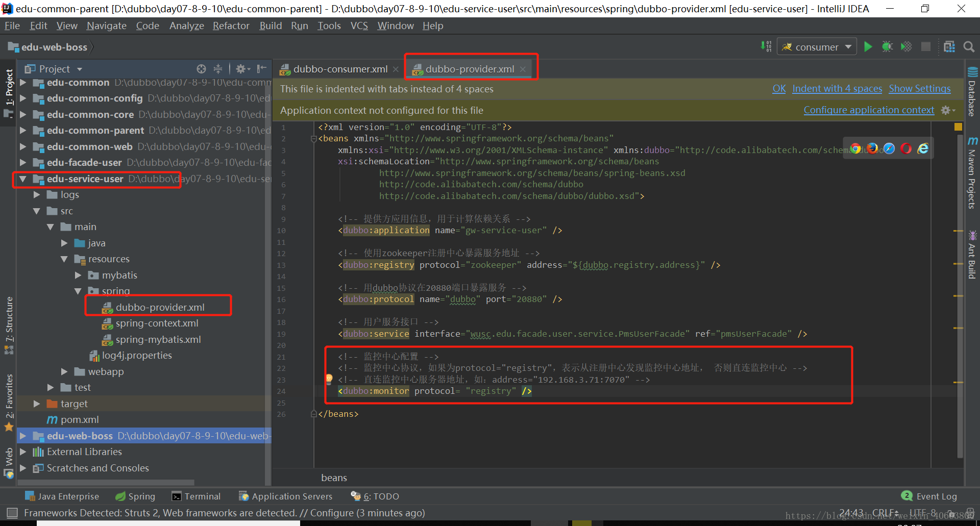The width and height of the screenshot is (980, 526).
Task: Click Indent with 4 spaces link
Action: [x=837, y=89]
